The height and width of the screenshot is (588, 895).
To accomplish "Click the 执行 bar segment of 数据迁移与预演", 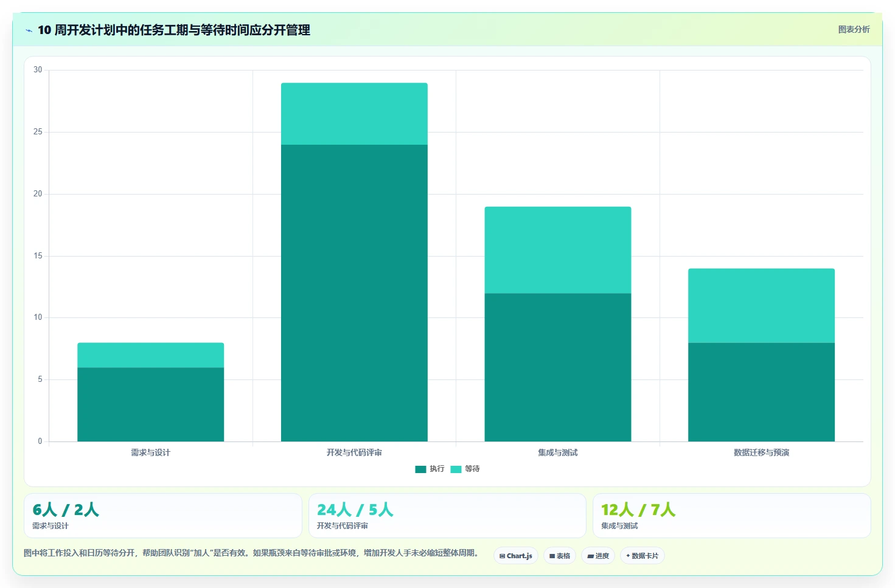I will pyautogui.click(x=761, y=392).
